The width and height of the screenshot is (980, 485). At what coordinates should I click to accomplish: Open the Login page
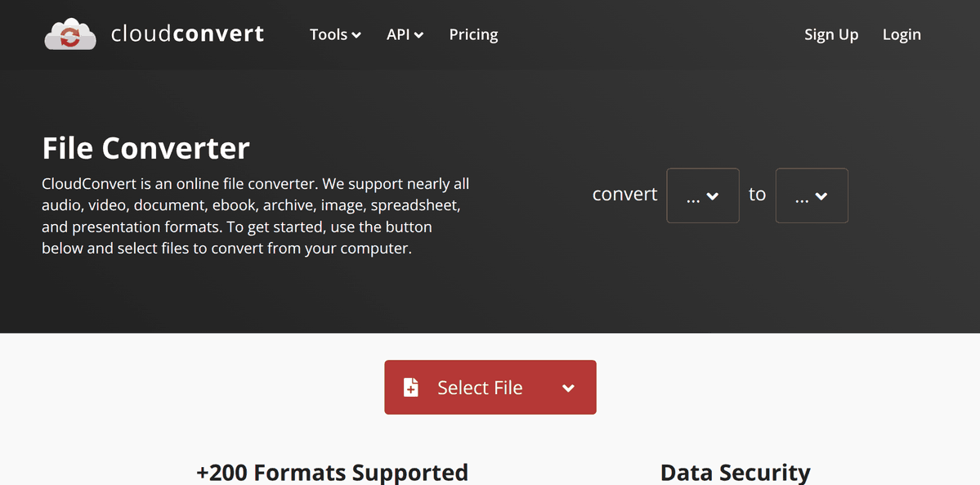click(x=901, y=34)
